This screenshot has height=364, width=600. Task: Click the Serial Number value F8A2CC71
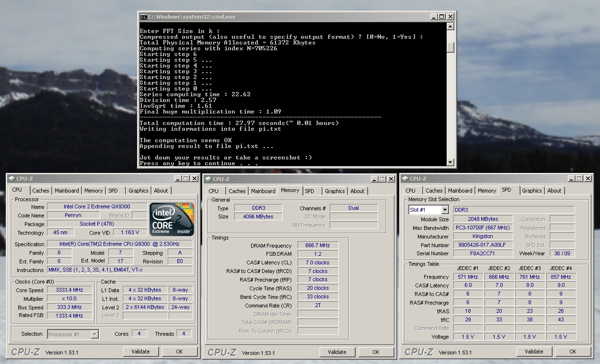click(483, 254)
